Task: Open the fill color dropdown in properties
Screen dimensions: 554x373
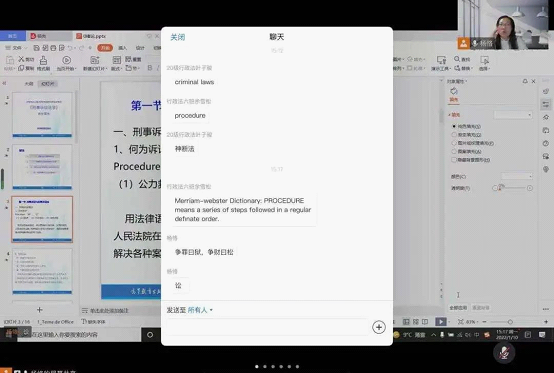Action: pos(517,176)
